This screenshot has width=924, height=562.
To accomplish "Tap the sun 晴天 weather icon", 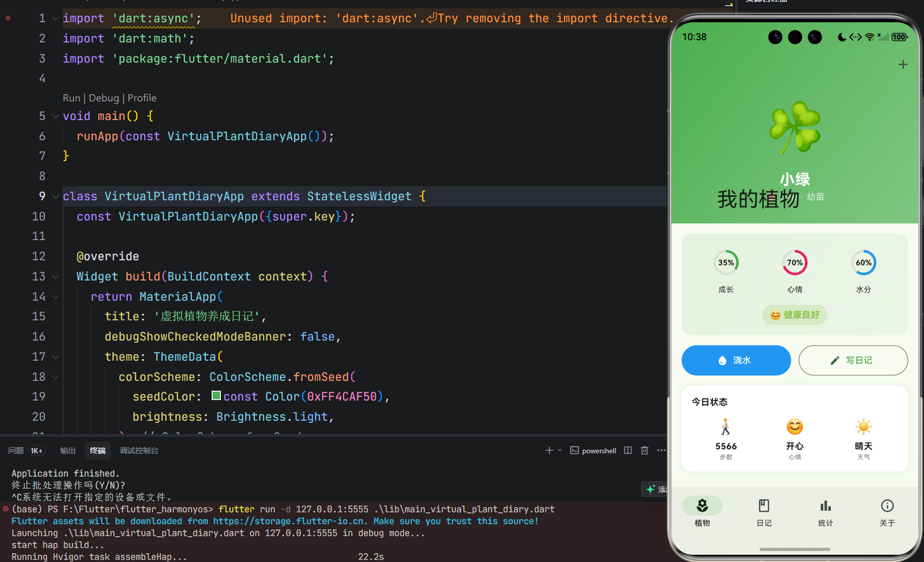I will click(863, 427).
